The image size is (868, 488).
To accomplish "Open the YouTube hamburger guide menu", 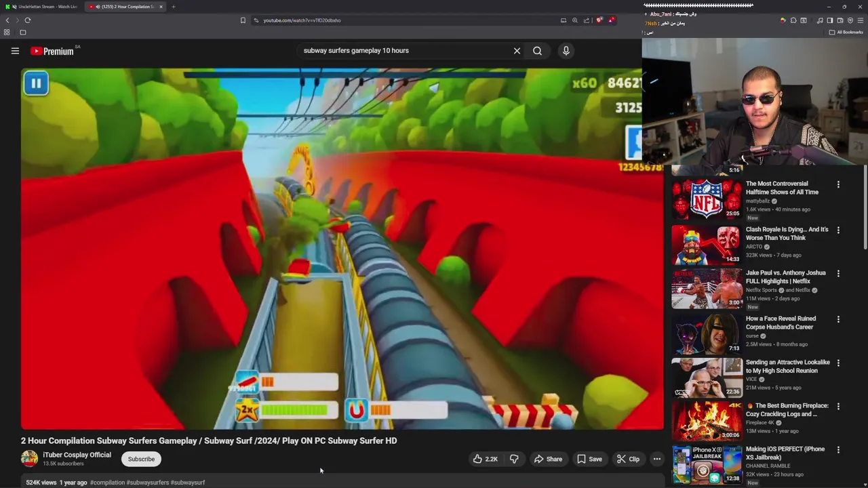I will point(15,51).
